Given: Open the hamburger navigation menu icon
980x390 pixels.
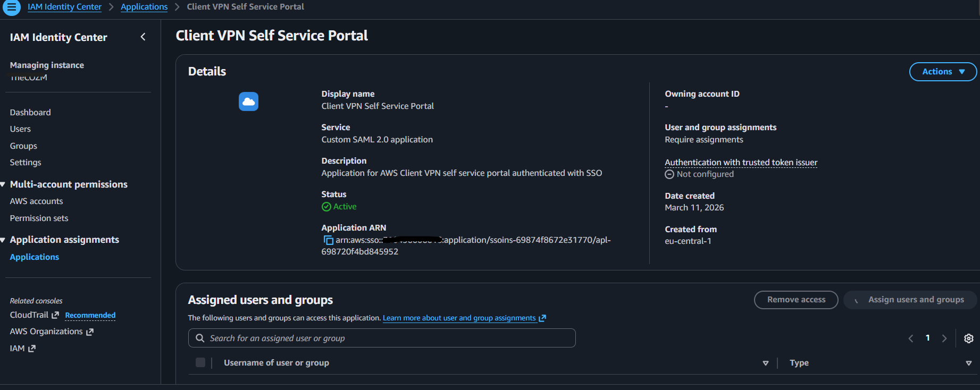Looking at the screenshot, I should click(11, 7).
